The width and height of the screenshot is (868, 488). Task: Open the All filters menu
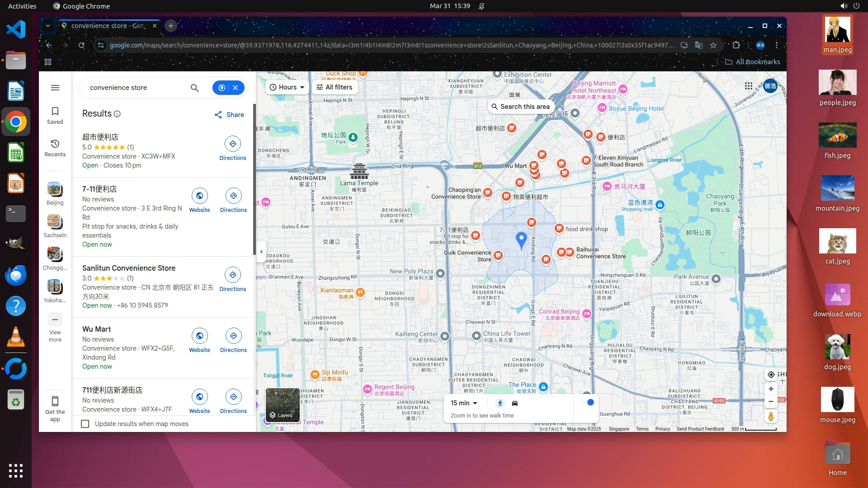click(335, 87)
